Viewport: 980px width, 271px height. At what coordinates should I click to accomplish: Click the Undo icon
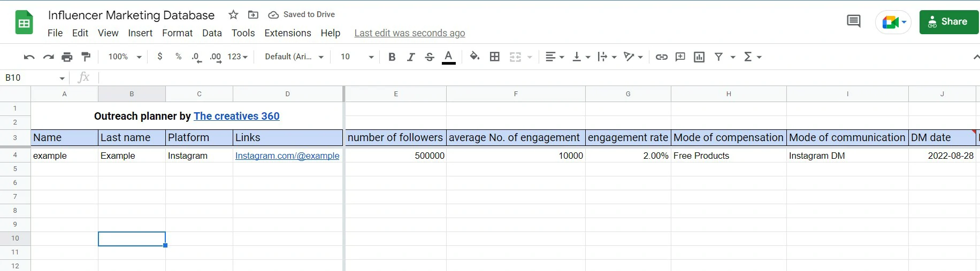coord(29,57)
